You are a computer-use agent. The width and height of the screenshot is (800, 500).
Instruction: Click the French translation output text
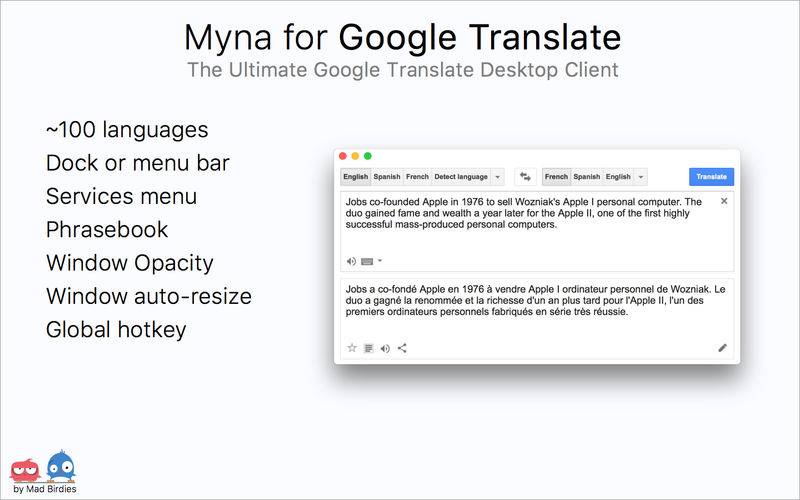point(535,301)
